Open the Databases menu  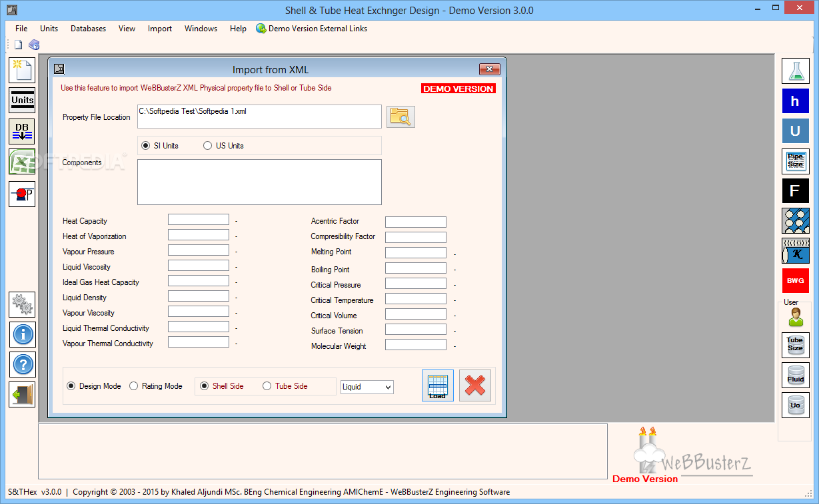[88, 29]
